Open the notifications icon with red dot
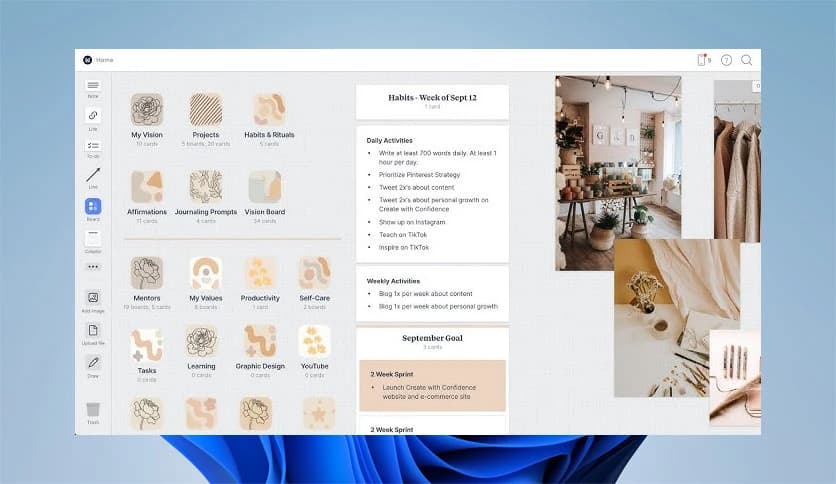 tap(702, 60)
